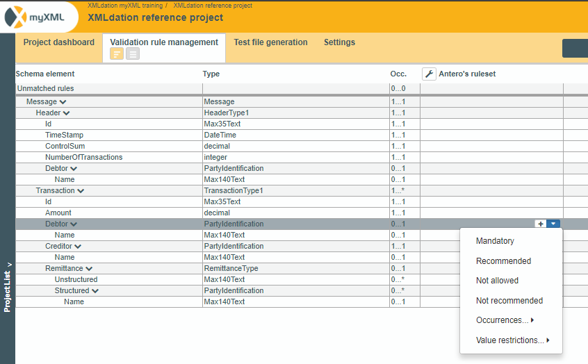
Task: Click the HeaderType1 type cell
Action: (296, 113)
